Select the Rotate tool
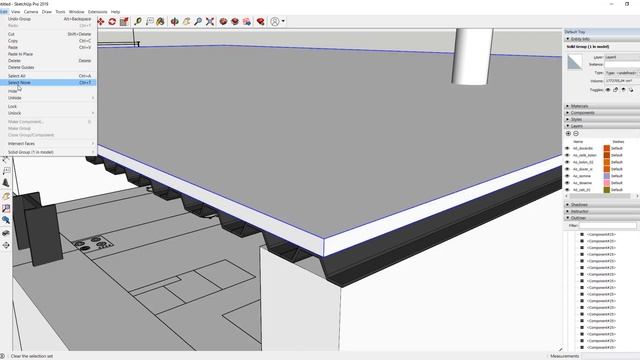Viewport: 640px width, 360px height. pyautogui.click(x=112, y=22)
